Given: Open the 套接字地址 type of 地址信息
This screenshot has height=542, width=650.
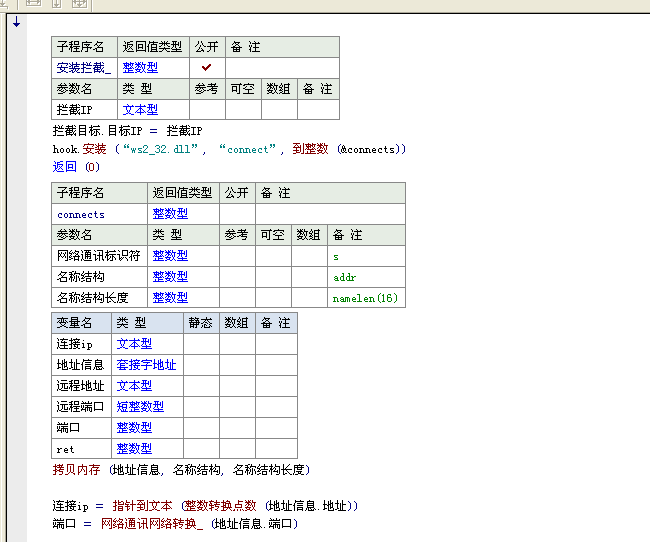Looking at the screenshot, I should point(146,365).
